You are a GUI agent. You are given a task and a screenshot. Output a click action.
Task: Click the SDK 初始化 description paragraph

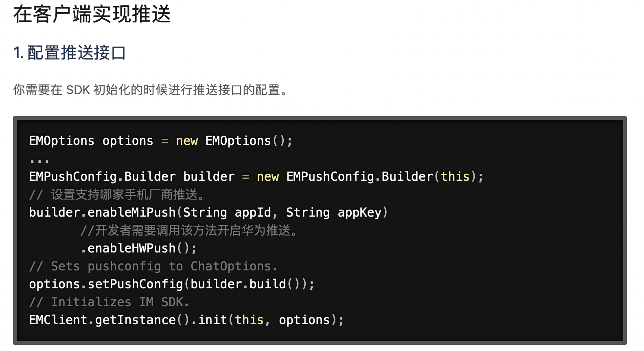(x=150, y=90)
